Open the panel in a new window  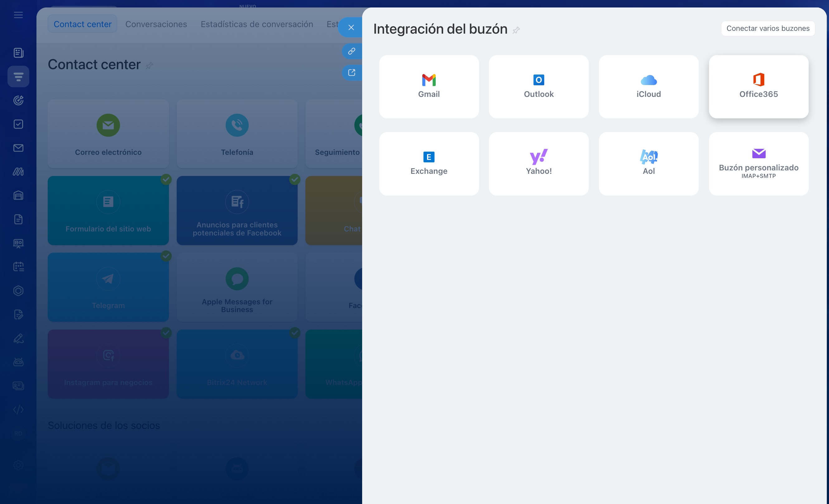[352, 73]
